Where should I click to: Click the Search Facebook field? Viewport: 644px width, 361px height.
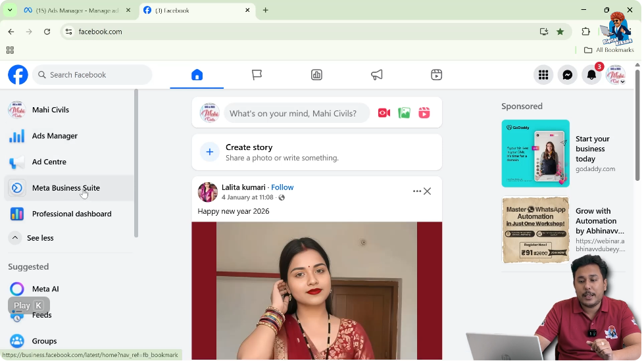92,75
